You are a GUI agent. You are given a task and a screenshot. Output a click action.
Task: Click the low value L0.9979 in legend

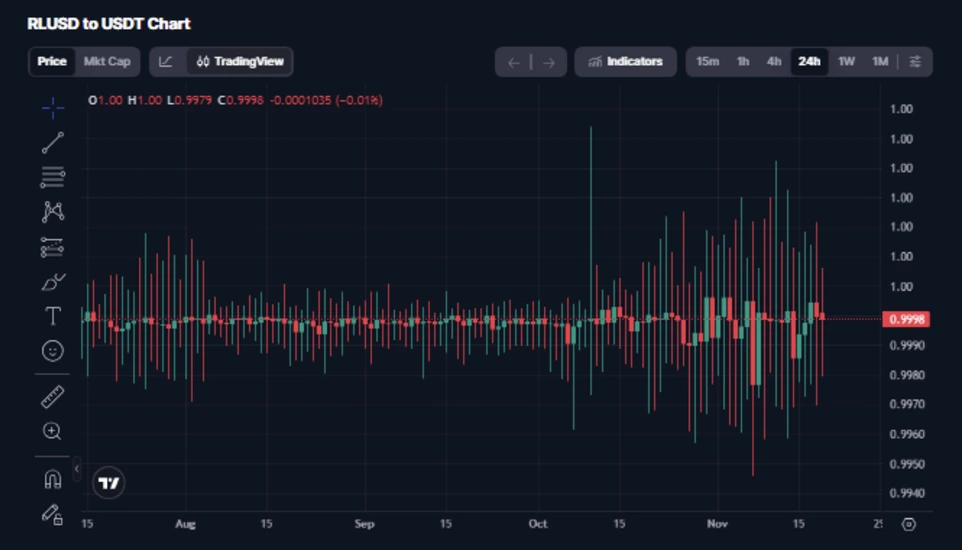click(x=190, y=100)
